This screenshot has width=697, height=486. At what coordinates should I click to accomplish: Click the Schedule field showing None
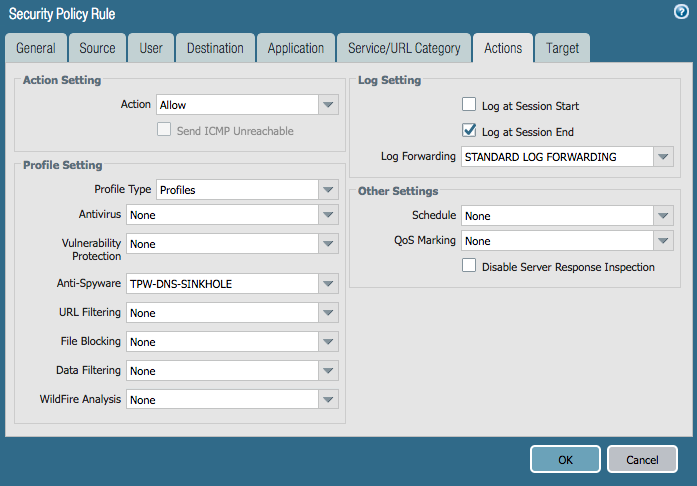coord(557,215)
